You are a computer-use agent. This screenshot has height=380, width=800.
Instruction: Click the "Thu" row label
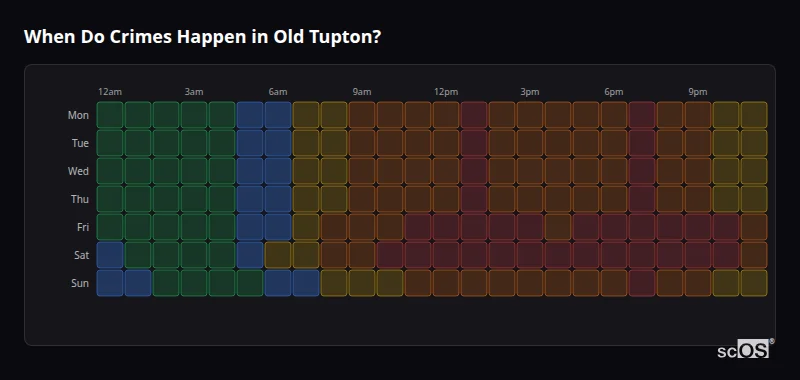[80, 199]
